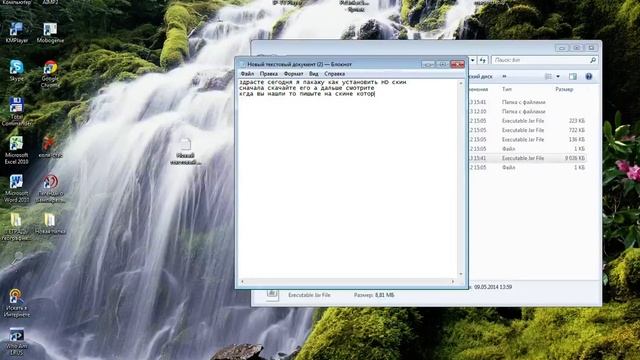Select the Google Chrome desktop icon
The height and width of the screenshot is (360, 640).
tap(50, 73)
